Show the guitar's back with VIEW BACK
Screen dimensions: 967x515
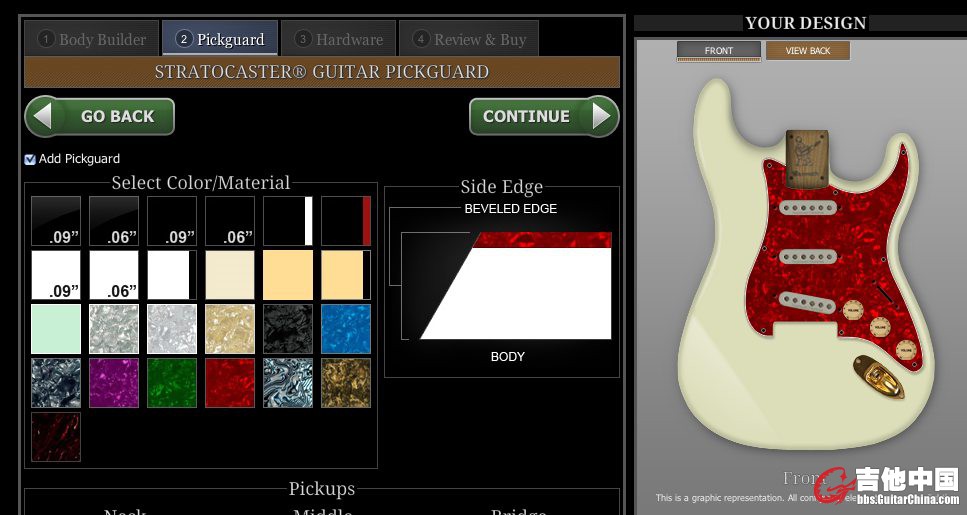point(807,51)
